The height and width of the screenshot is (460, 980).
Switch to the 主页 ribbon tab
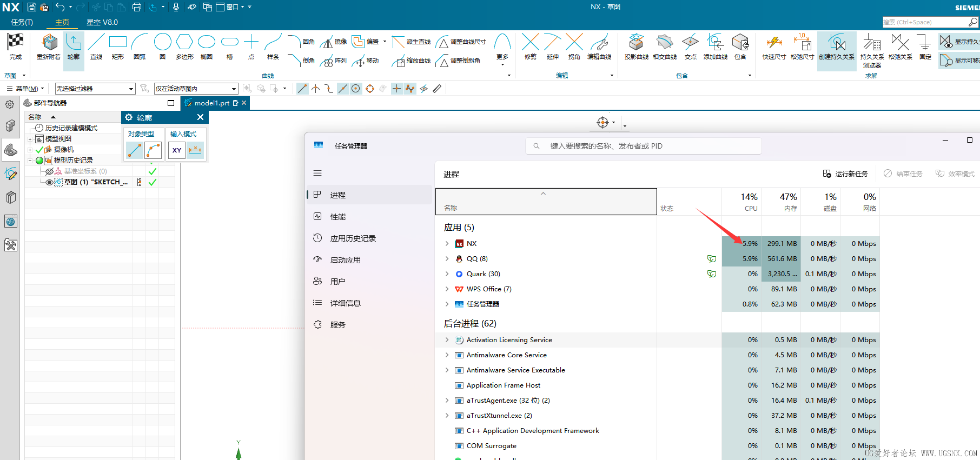pos(62,22)
